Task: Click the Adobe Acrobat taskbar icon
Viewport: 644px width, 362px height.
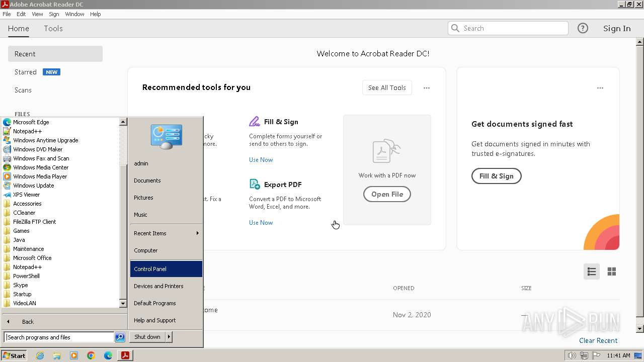Action: [125, 355]
